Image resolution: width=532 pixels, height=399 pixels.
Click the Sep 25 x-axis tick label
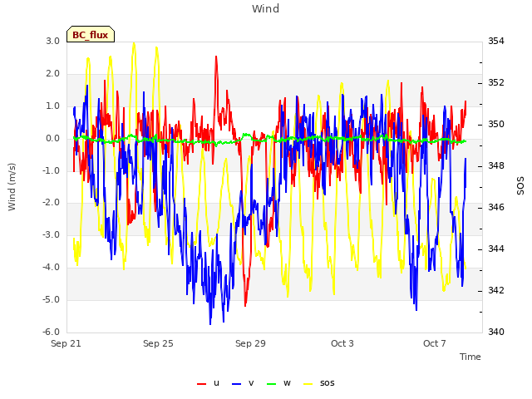(158, 343)
